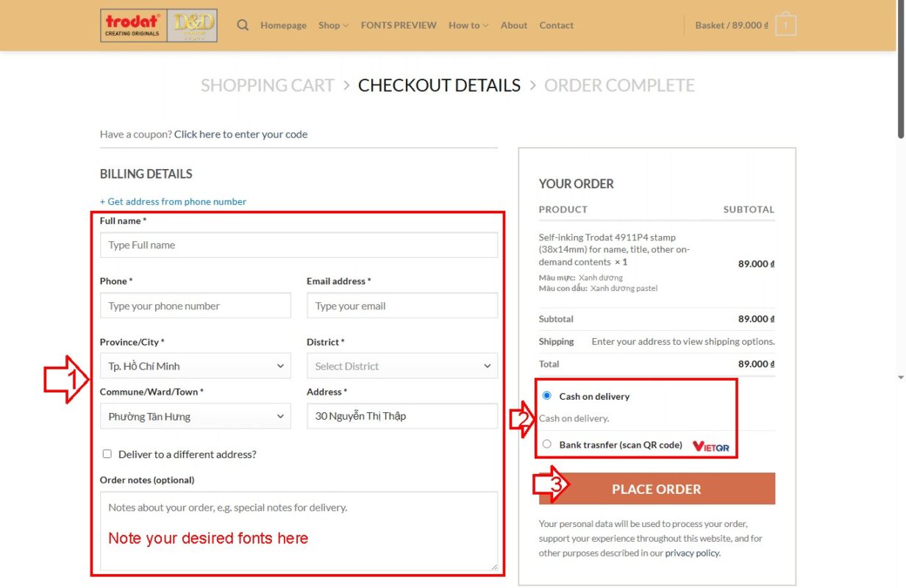The width and height of the screenshot is (906, 588).
Task: Focus the Email address field
Action: click(x=402, y=306)
